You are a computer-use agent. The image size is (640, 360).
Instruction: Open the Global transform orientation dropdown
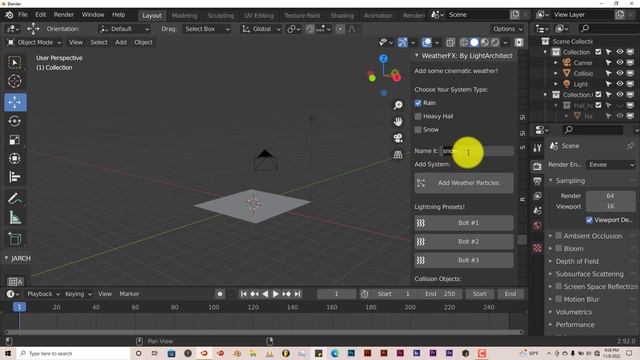(x=261, y=29)
